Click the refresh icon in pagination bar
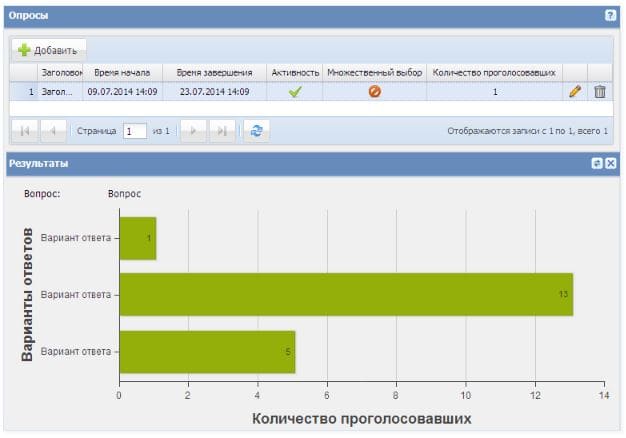Image resolution: width=626 pixels, height=438 pixels. tap(258, 131)
